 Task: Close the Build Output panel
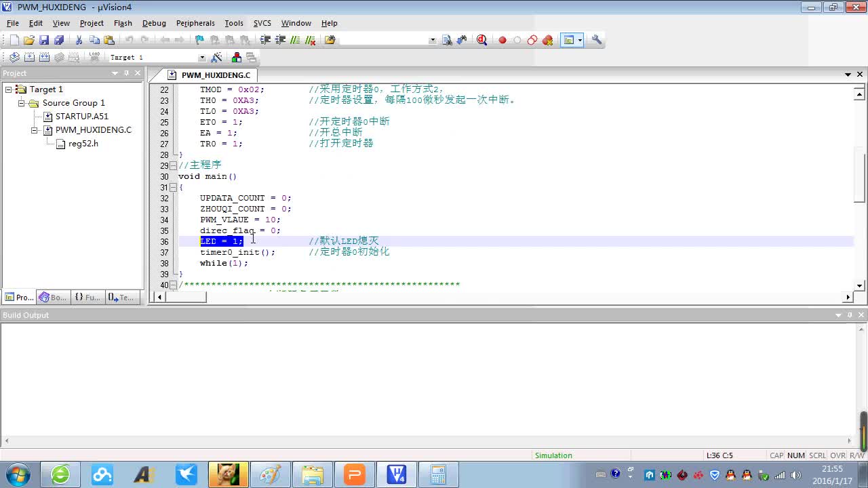point(861,315)
